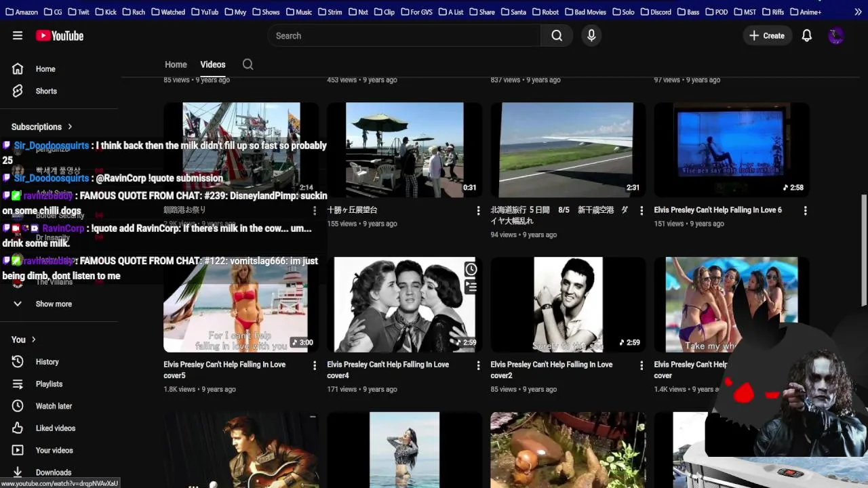
Task: Switch to the channel Home tab
Action: (x=176, y=64)
